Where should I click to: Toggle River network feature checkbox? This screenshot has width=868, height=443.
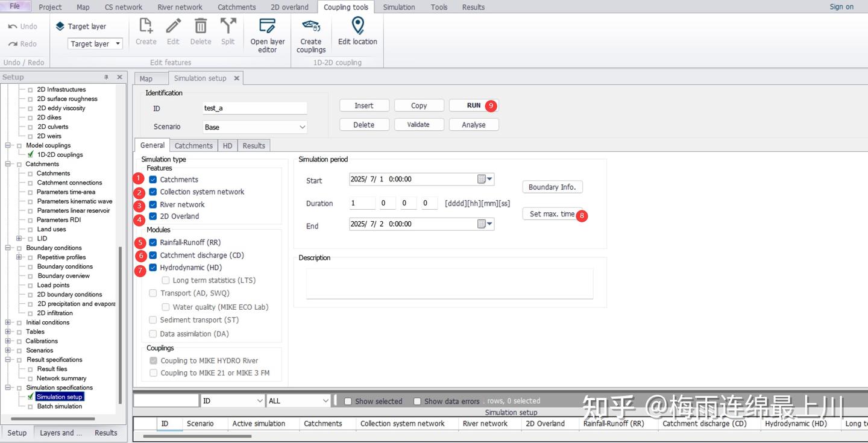(x=153, y=204)
